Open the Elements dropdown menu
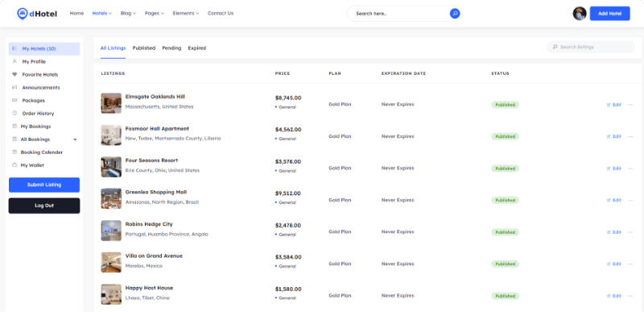Screen dimensions: 644x312 [186, 14]
